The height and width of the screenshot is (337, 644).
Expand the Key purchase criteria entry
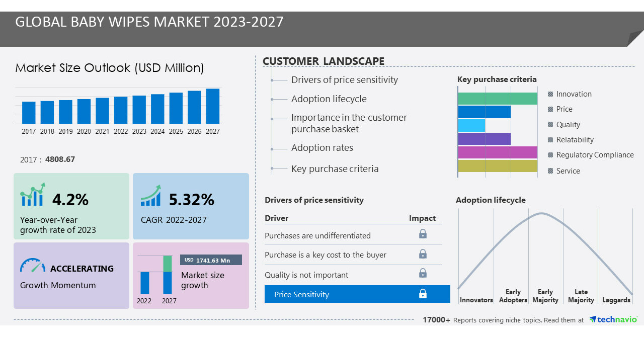[334, 168]
